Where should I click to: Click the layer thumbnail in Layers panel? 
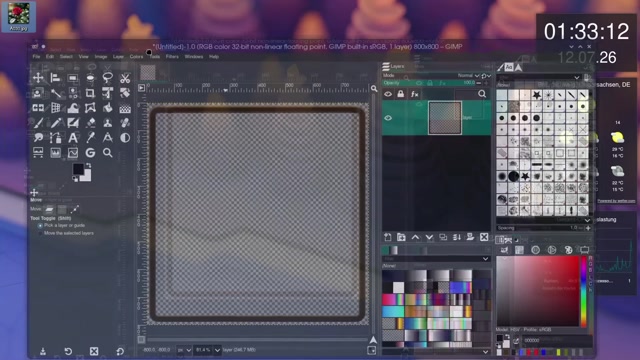click(x=445, y=118)
